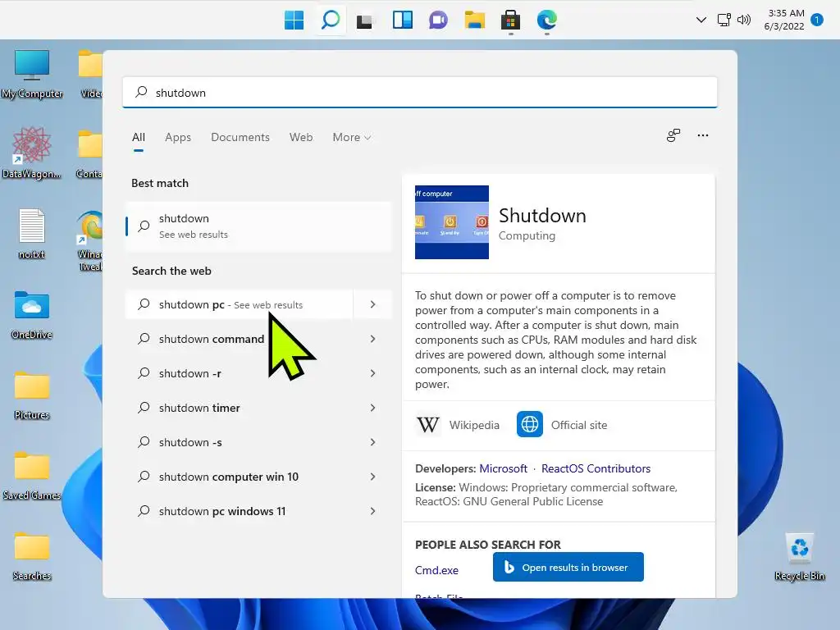
Task: Open DataWagon desktop shortcut
Action: (32, 153)
